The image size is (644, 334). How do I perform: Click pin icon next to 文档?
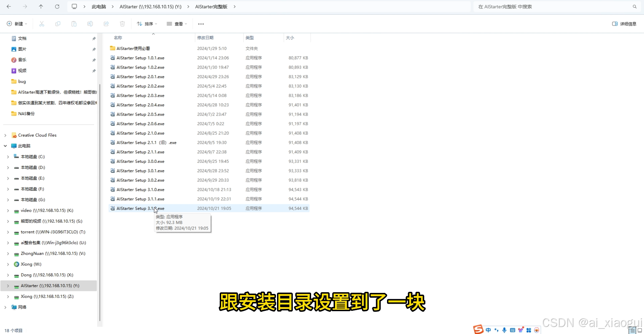tap(94, 39)
